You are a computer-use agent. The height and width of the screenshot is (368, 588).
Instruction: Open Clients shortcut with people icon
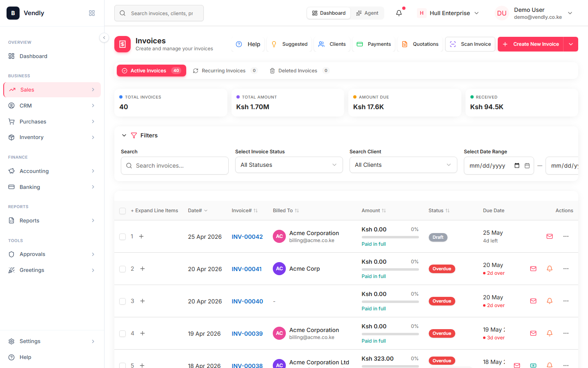point(332,44)
